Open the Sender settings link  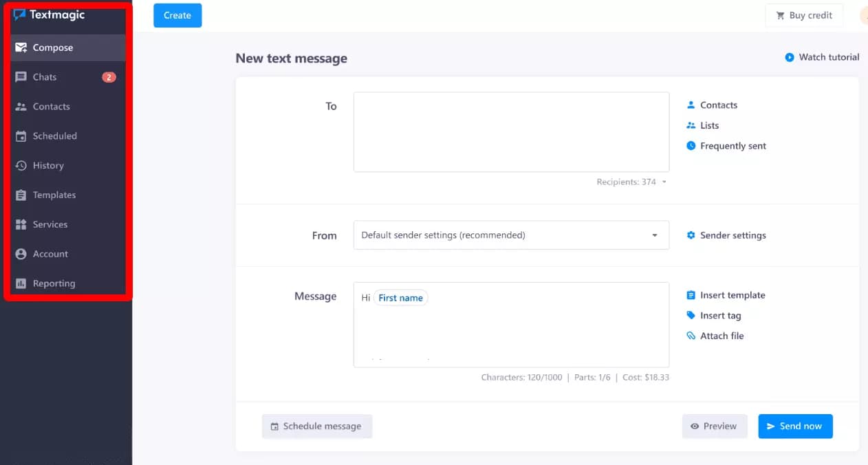point(733,235)
